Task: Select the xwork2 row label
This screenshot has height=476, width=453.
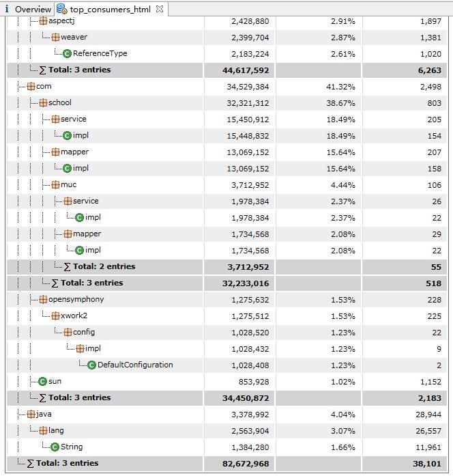Action: pos(74,316)
